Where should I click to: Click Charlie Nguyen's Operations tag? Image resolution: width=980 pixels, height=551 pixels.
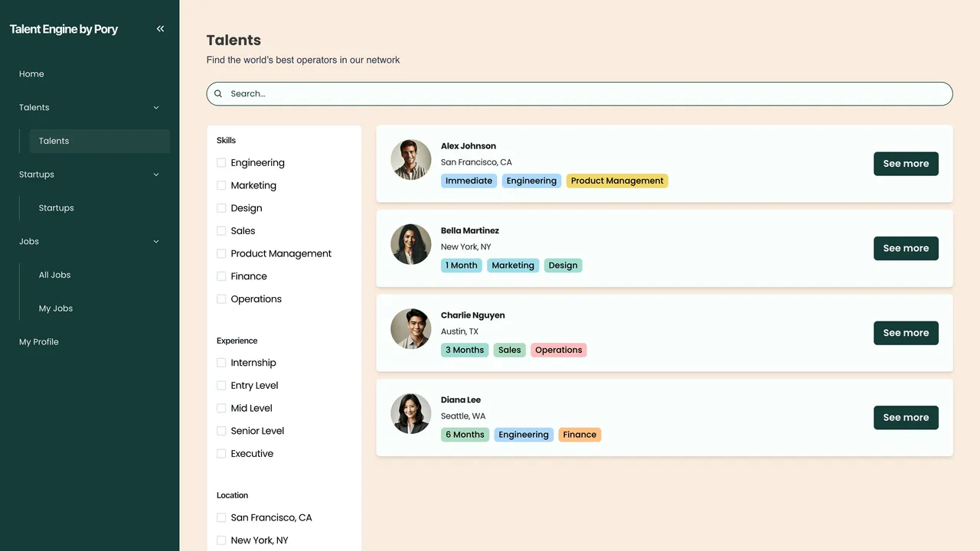tap(559, 350)
